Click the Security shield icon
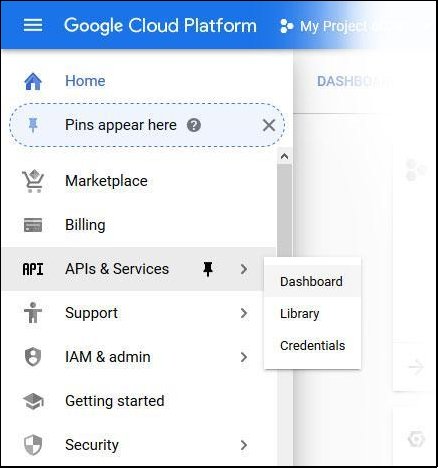This screenshot has width=438, height=468. click(33, 445)
